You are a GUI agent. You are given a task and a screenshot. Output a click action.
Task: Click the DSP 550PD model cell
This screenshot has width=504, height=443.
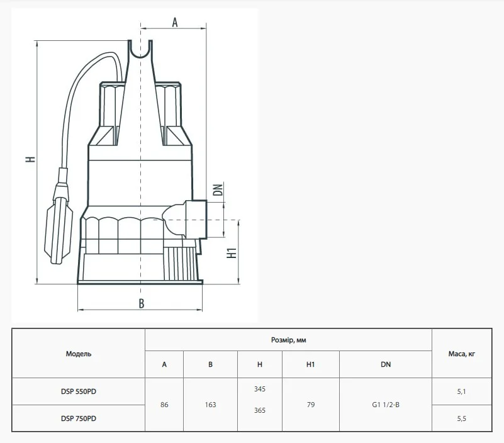pos(79,391)
